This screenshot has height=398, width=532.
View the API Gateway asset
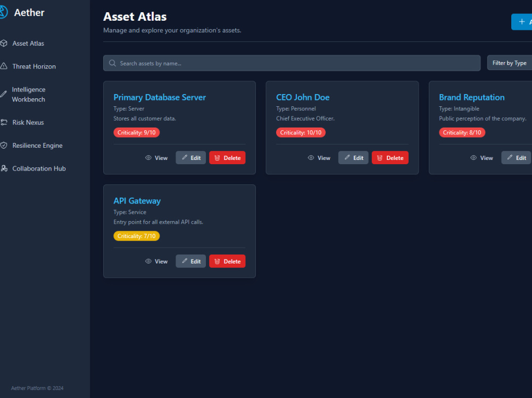click(156, 261)
